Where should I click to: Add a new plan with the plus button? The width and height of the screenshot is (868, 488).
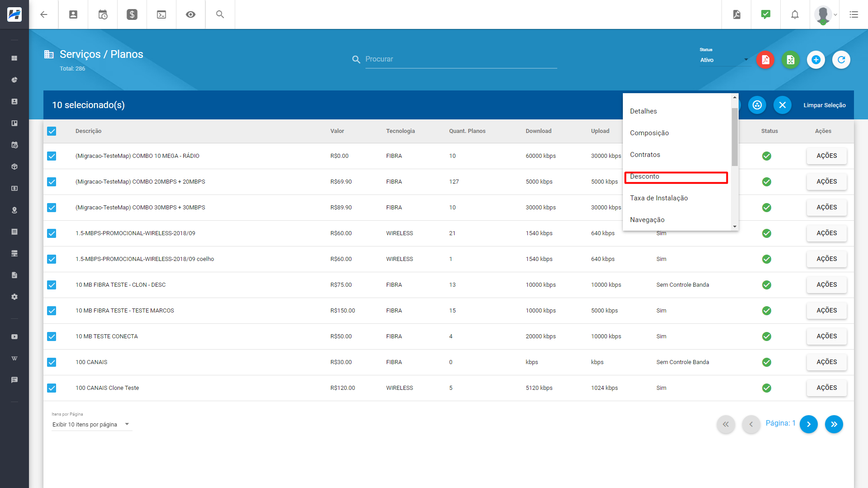coord(816,60)
